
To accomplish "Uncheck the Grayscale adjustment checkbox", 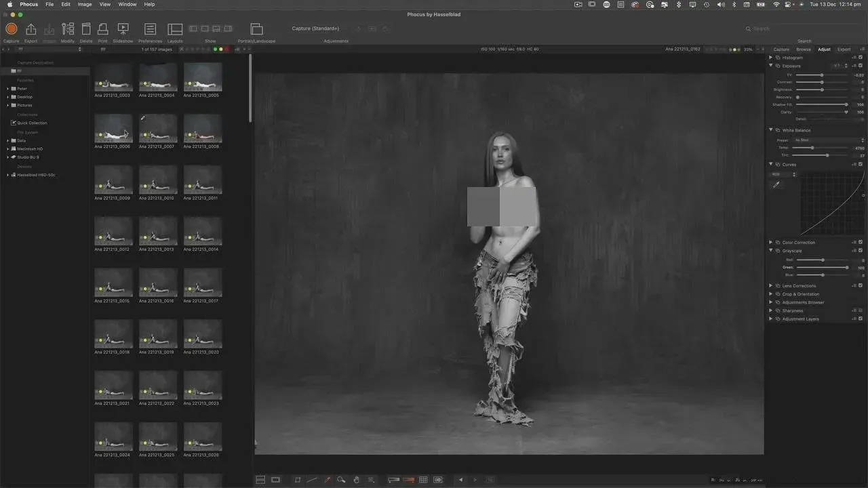I will tap(861, 251).
